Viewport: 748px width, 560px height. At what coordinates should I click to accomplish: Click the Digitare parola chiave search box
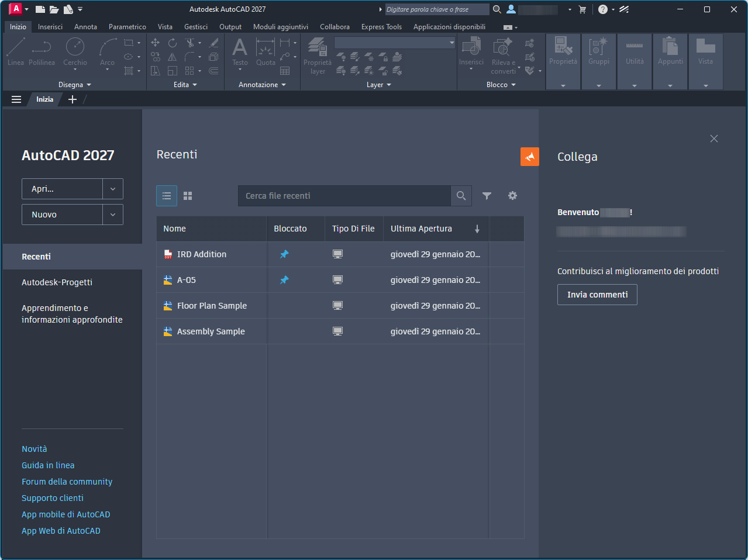437,9
